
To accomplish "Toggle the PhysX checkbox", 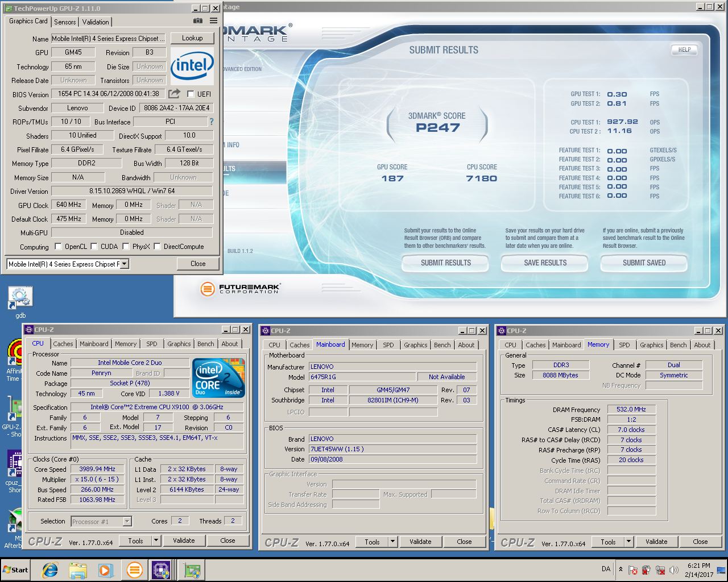I will [126, 247].
